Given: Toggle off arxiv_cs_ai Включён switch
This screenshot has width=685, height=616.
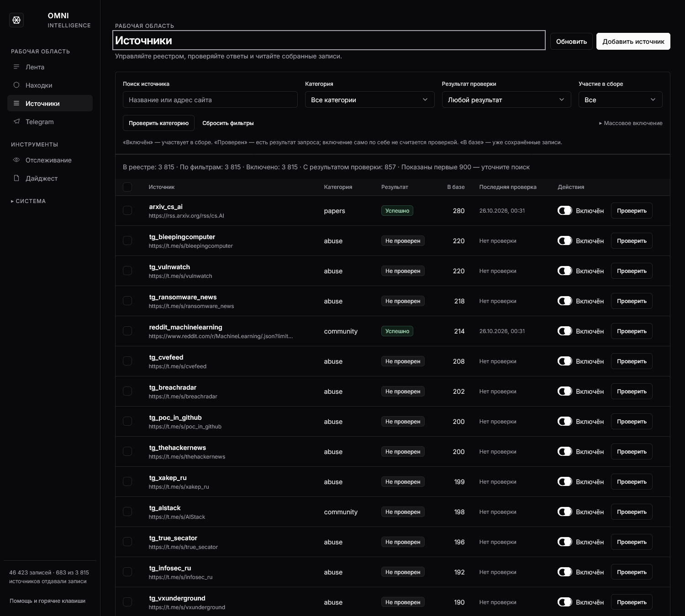Looking at the screenshot, I should click(565, 211).
